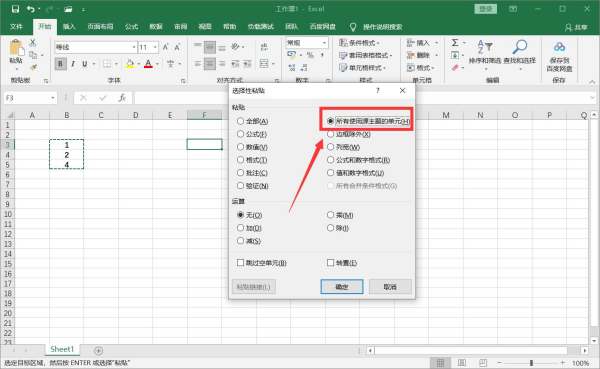The image size is (600, 369).
Task: Open 单元格样式 cell styles dropdown
Action: (362, 68)
